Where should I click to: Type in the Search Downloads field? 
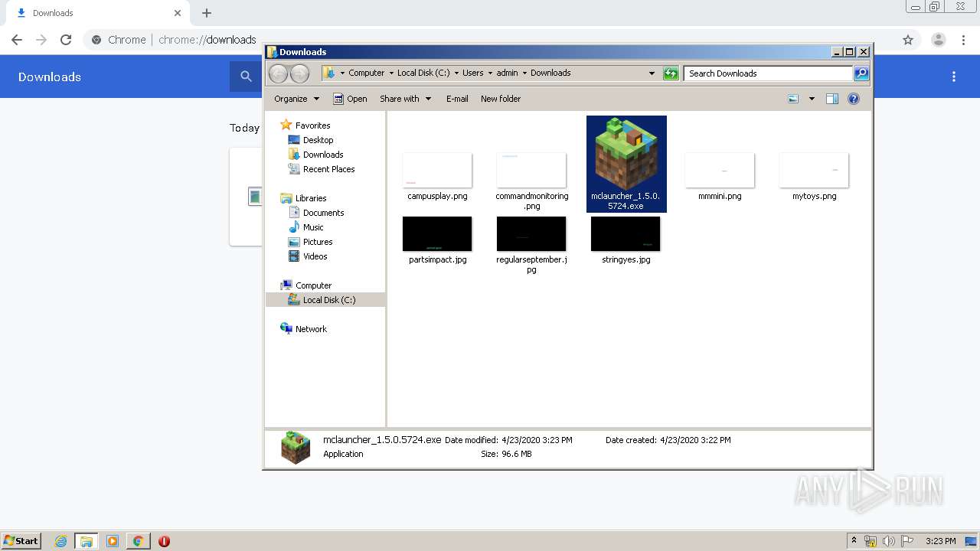pos(768,73)
